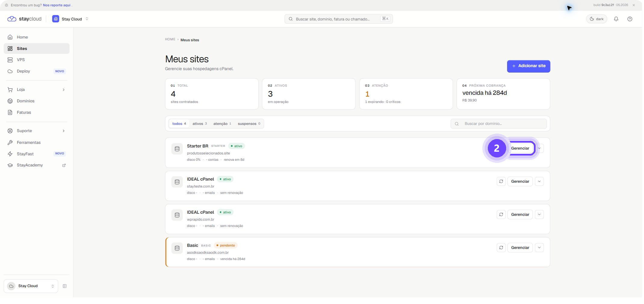
Task: Select the 'todos' filter tab
Action: (179, 124)
